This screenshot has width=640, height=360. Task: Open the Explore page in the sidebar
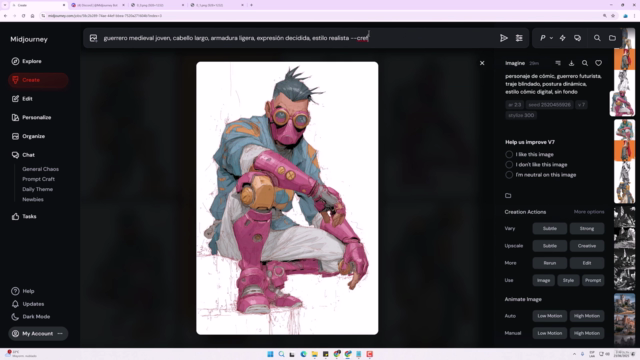[27, 61]
